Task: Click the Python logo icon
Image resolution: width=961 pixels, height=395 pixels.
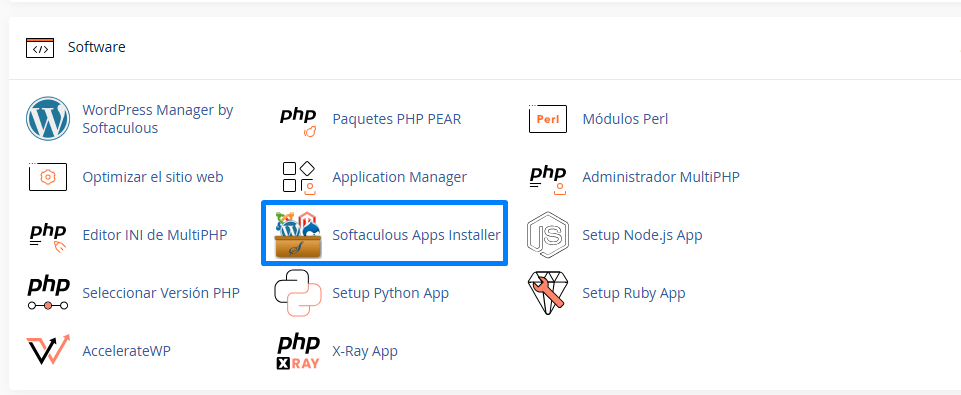Action: coord(298,293)
